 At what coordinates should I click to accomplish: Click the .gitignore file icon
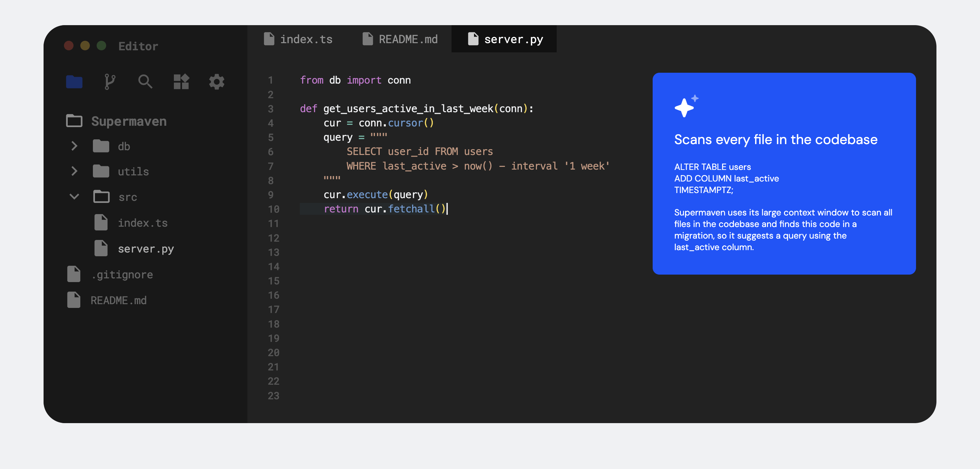[74, 274]
